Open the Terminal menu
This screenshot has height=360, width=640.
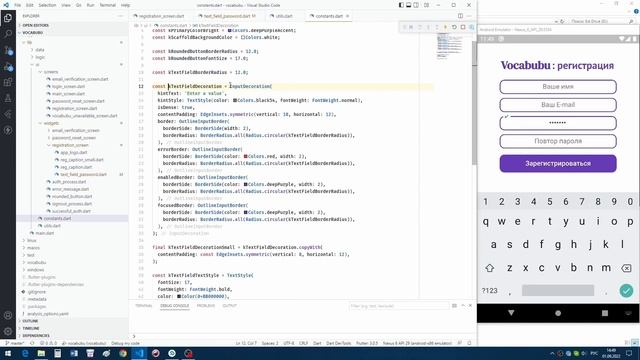point(108,5)
